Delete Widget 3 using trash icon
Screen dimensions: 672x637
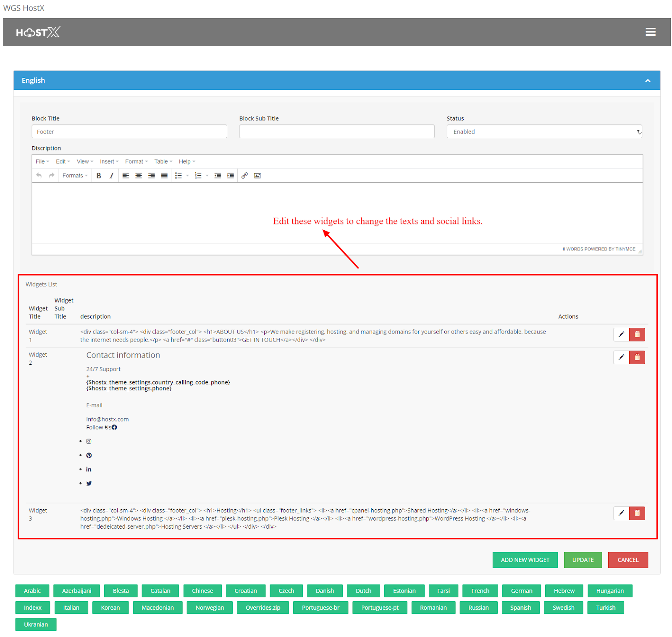tap(637, 513)
